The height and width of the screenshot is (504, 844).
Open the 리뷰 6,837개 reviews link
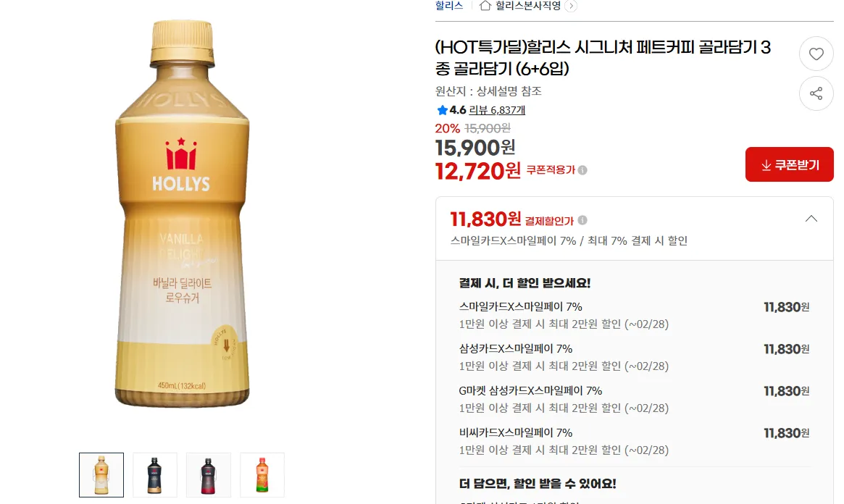coord(497,110)
